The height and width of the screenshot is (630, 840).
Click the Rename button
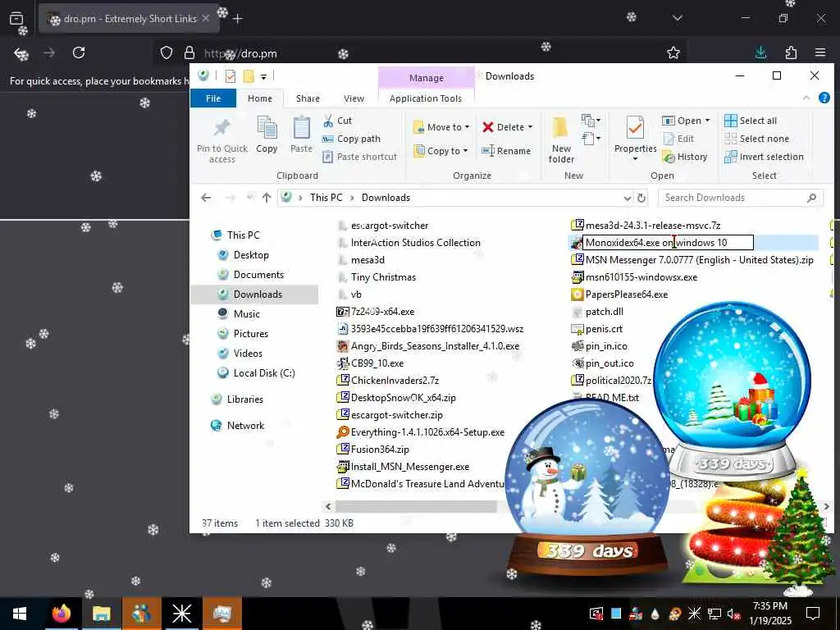506,151
